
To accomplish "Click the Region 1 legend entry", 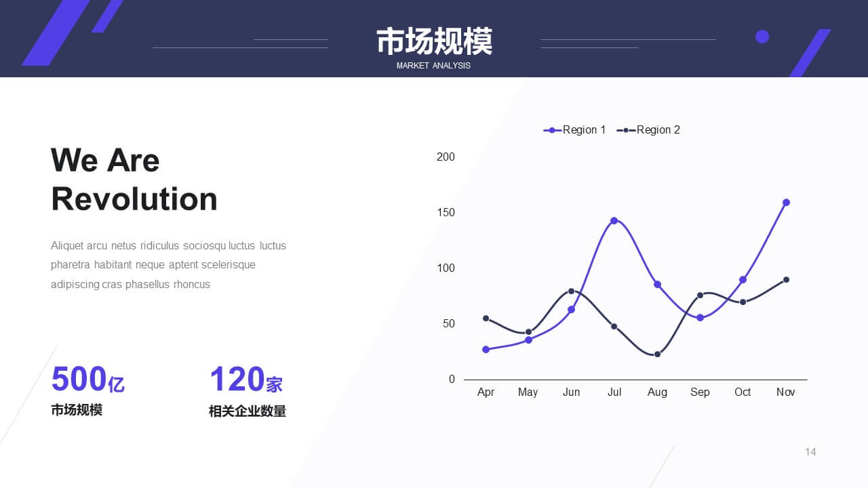I will pyautogui.click(x=575, y=130).
